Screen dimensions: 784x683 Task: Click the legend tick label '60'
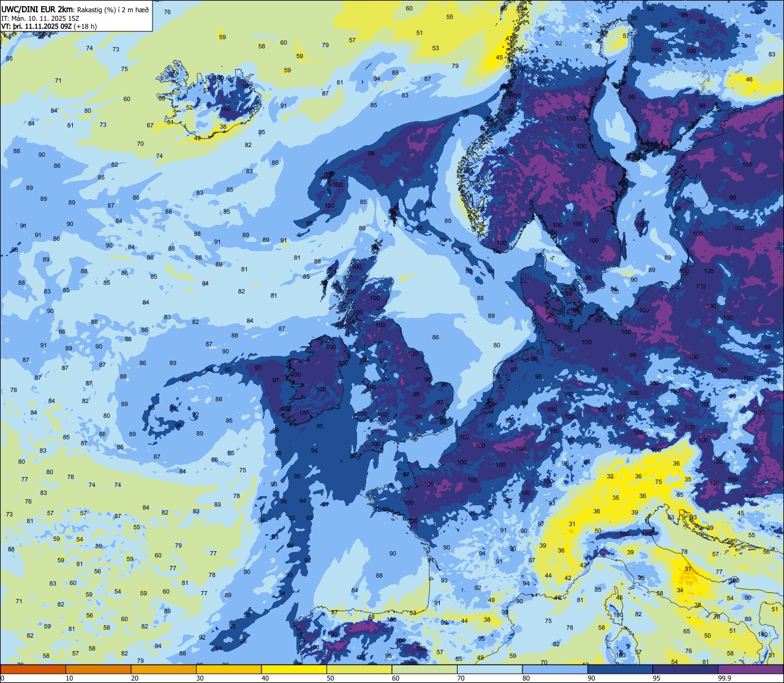(396, 678)
